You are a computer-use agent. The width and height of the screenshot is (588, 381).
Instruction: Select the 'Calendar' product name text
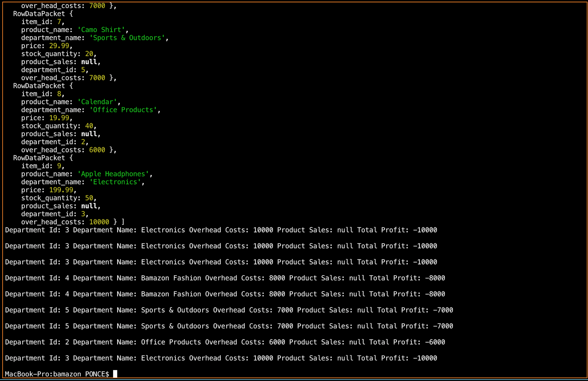[x=97, y=102]
